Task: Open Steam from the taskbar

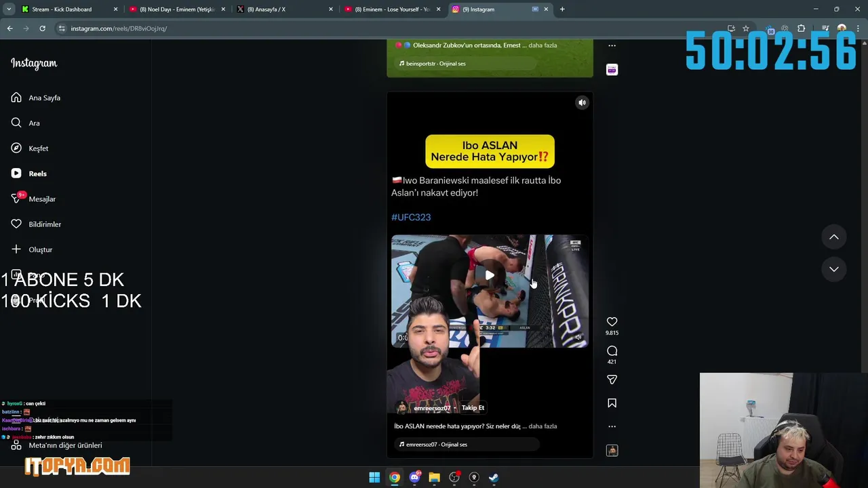Action: click(494, 478)
